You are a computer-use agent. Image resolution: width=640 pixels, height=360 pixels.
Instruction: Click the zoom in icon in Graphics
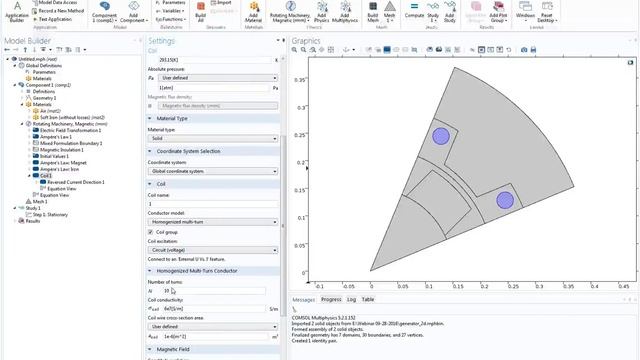click(294, 50)
